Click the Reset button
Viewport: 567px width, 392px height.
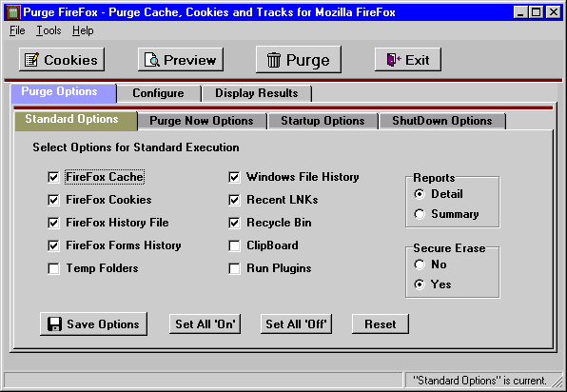point(381,324)
